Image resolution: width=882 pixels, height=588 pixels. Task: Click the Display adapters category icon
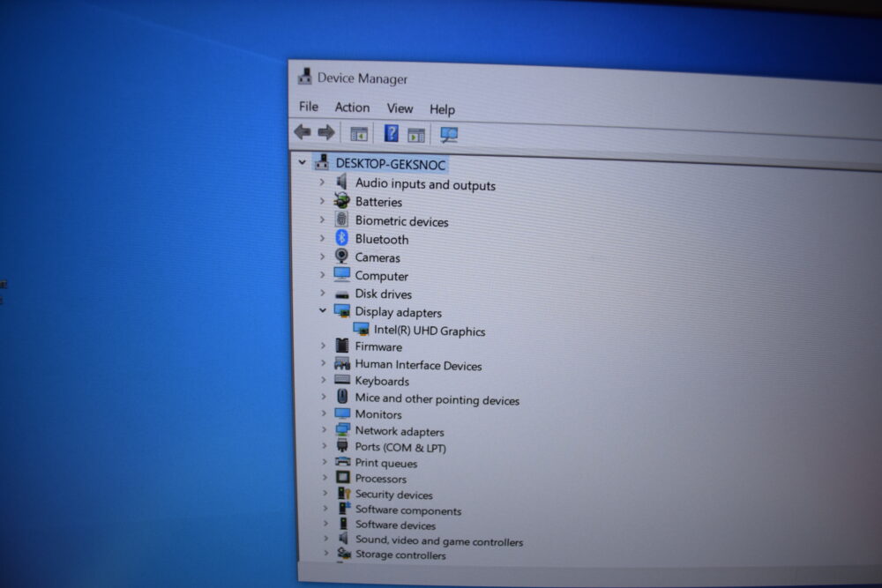click(342, 311)
